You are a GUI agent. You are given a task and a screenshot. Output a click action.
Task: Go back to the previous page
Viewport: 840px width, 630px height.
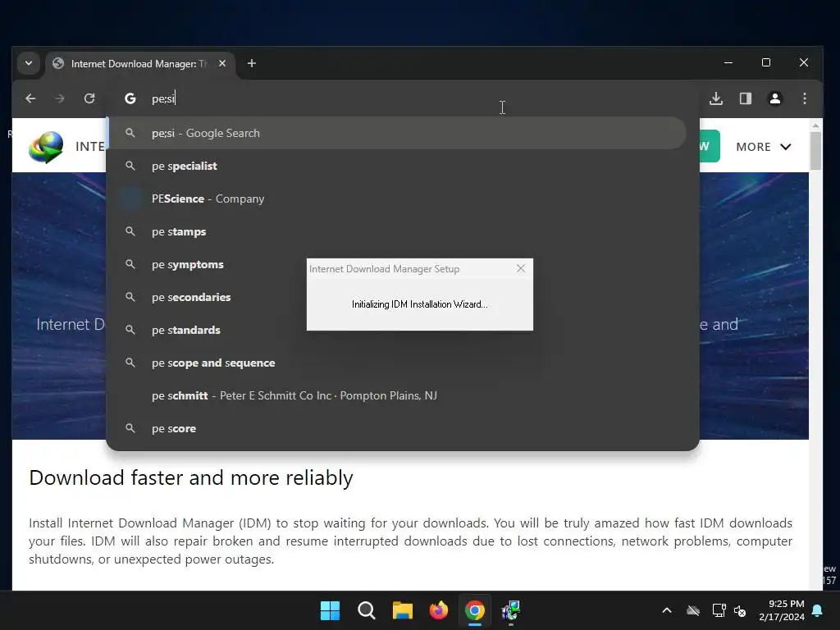pyautogui.click(x=30, y=98)
